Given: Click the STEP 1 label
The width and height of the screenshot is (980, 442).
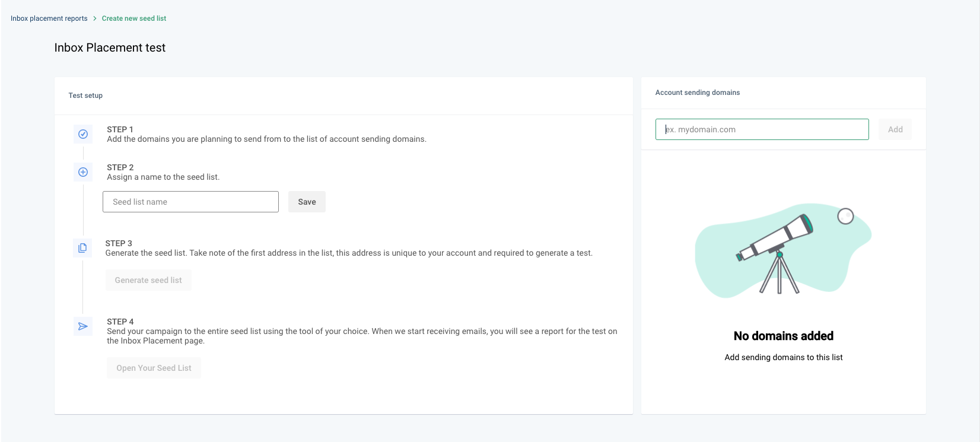Looking at the screenshot, I should (x=120, y=129).
